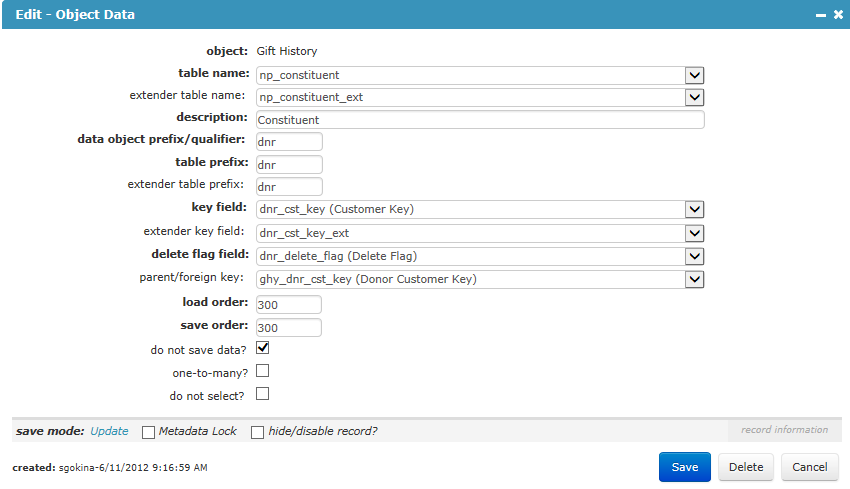Image resolution: width=850 pixels, height=489 pixels.
Task: Minimize the Edit - Object Data dialog
Action: (x=821, y=15)
